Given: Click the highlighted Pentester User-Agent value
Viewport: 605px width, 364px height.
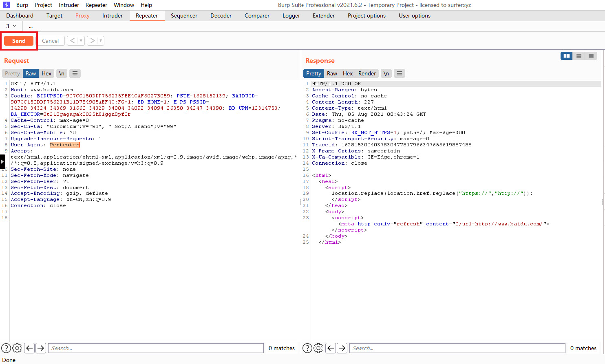Looking at the screenshot, I should [x=64, y=145].
